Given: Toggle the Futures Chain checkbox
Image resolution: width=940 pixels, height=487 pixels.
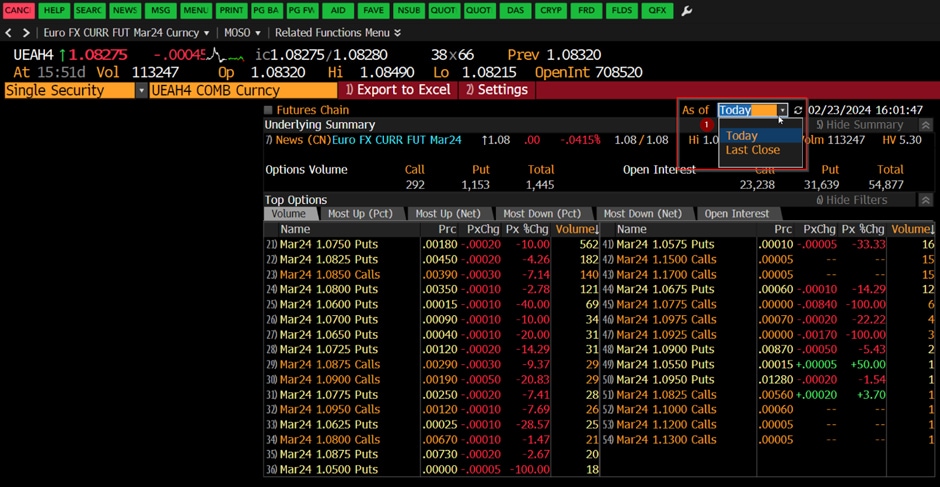Looking at the screenshot, I should tap(268, 111).
